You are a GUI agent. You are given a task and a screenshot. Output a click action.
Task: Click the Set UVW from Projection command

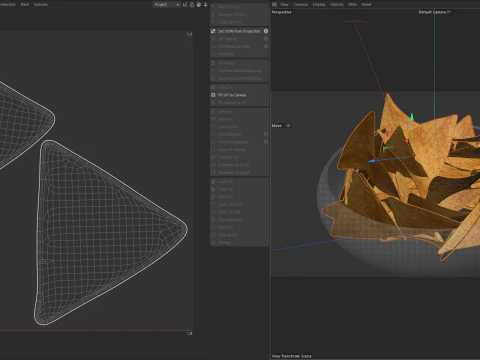pos(239,31)
